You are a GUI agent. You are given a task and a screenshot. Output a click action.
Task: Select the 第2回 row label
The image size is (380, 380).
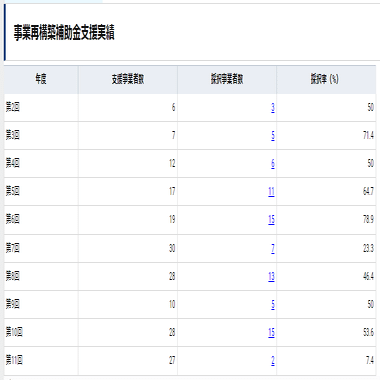(13, 107)
